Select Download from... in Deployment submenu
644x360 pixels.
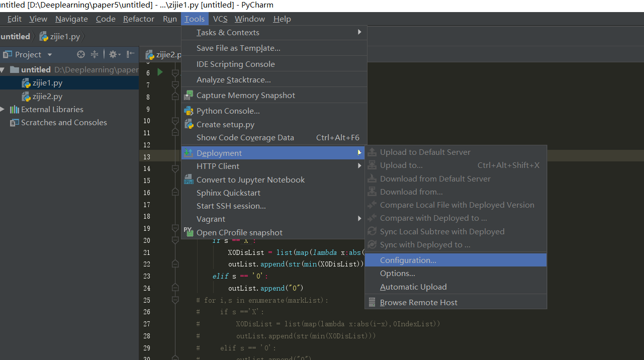[x=455, y=192]
